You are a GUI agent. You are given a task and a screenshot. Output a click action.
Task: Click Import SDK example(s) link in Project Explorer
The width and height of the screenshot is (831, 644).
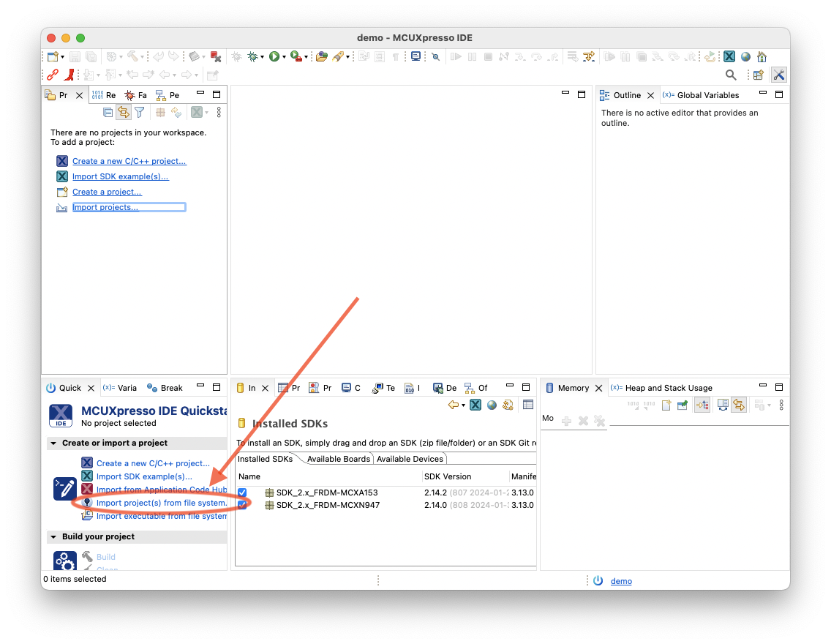[120, 176]
